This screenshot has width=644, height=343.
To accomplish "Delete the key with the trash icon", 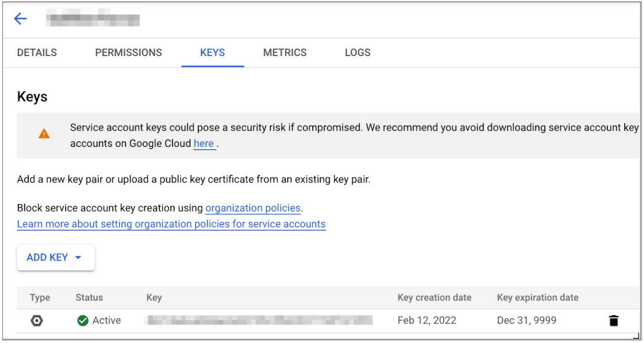I will [613, 320].
